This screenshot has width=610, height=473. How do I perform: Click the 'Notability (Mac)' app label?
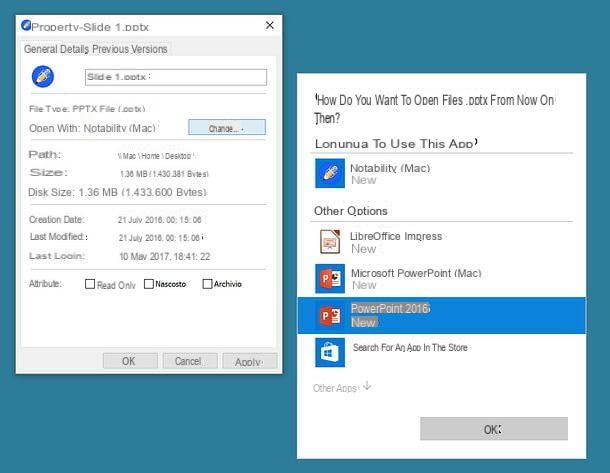(x=390, y=168)
